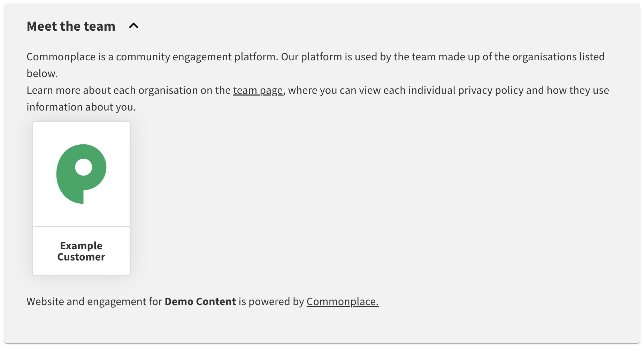Click the Learn more about each organisation text
This screenshot has width=644, height=348.
(128, 90)
